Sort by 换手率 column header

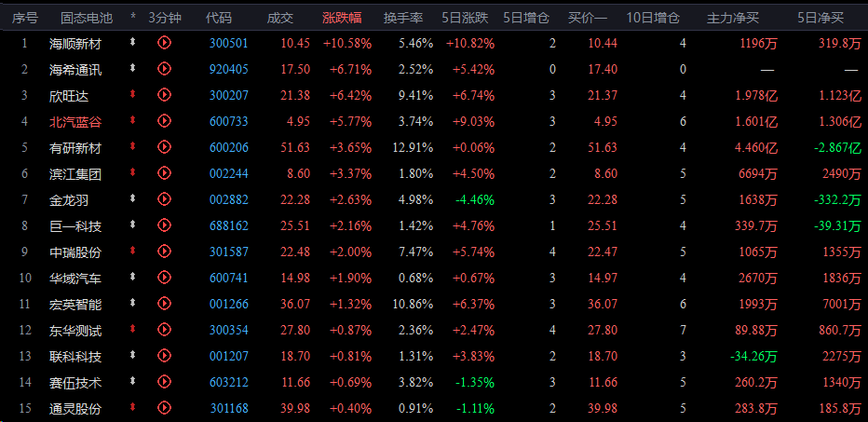point(403,18)
